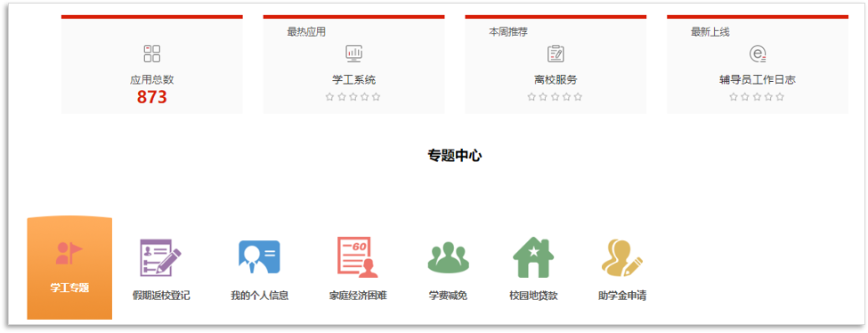Open the 校园地贷款 house icon
Viewport: 868px width, 333px height.
(x=533, y=257)
